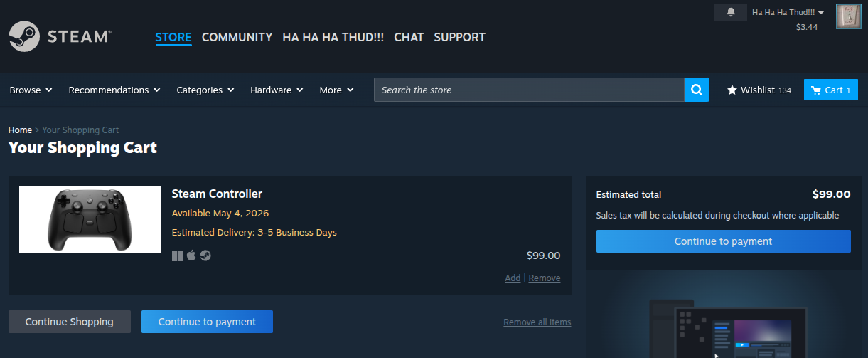Open the notifications bell
This screenshot has width=868, height=358.
click(731, 12)
